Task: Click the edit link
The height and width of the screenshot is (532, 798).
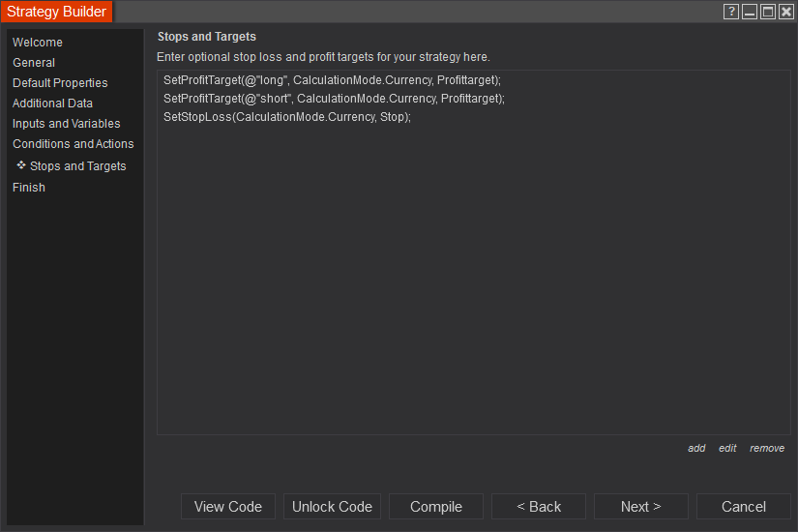Action: (x=727, y=448)
